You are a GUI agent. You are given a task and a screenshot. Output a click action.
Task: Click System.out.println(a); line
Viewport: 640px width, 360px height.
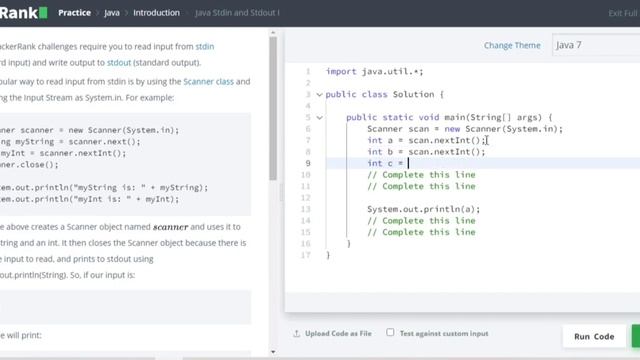coord(423,209)
